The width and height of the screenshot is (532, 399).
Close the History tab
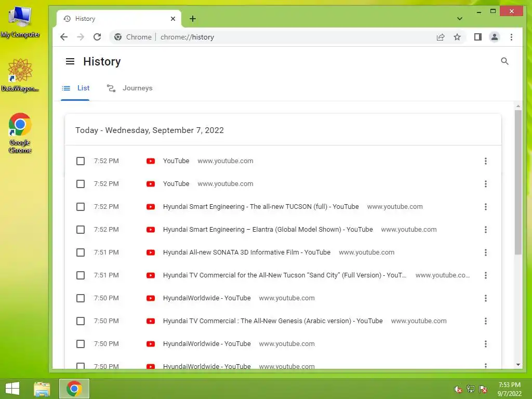[173, 19]
